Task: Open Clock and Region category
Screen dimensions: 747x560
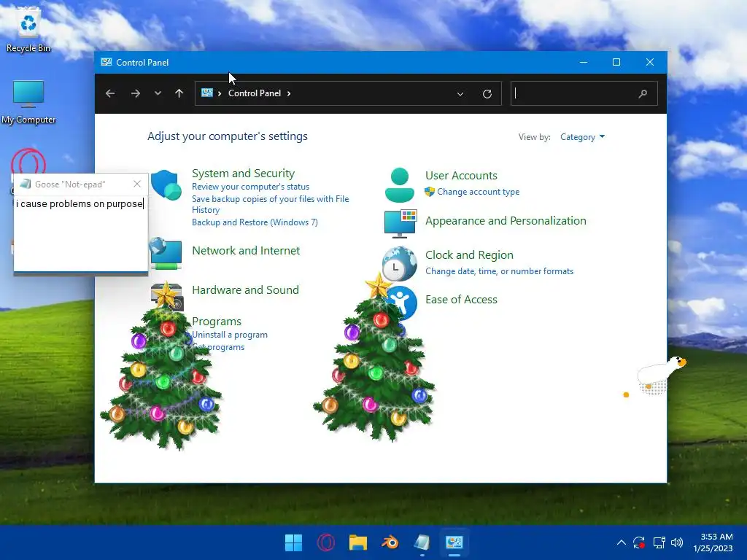Action: click(x=469, y=255)
